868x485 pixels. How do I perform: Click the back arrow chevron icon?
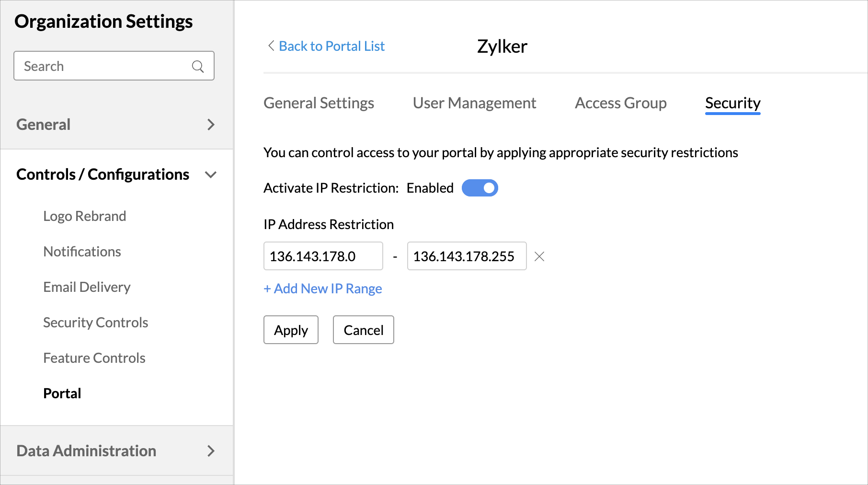click(271, 46)
